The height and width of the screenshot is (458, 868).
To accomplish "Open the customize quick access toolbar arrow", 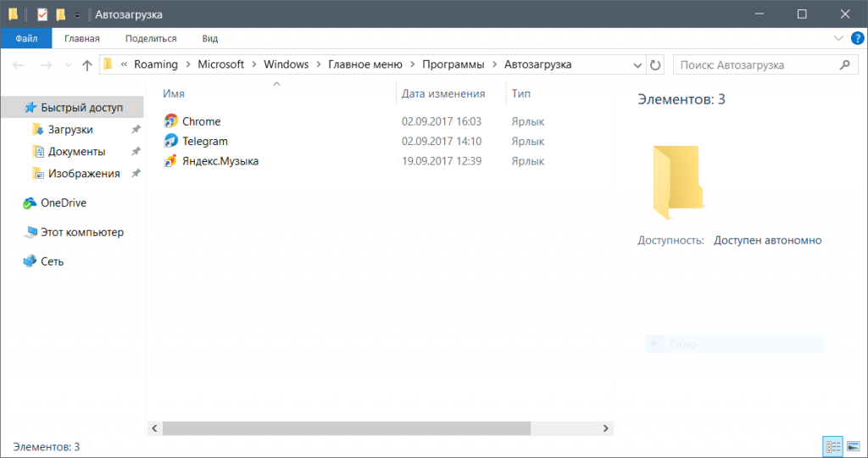I will pos(77,15).
